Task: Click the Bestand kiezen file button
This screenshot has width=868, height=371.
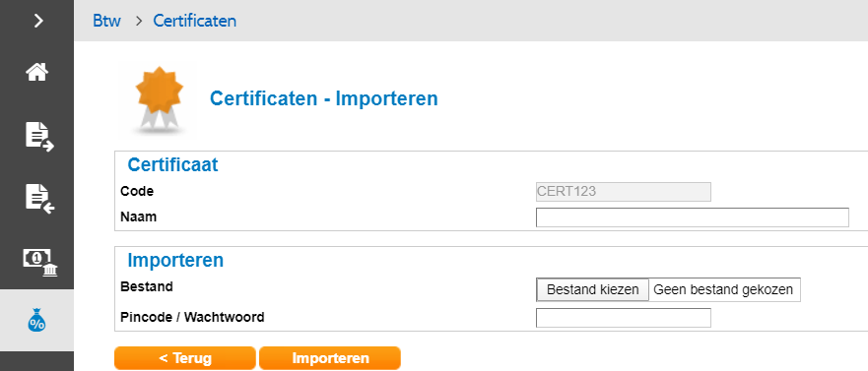Action: (x=592, y=289)
